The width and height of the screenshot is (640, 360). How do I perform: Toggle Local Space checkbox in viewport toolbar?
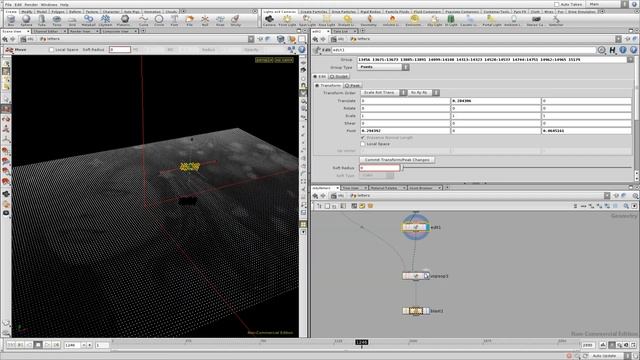pos(51,50)
